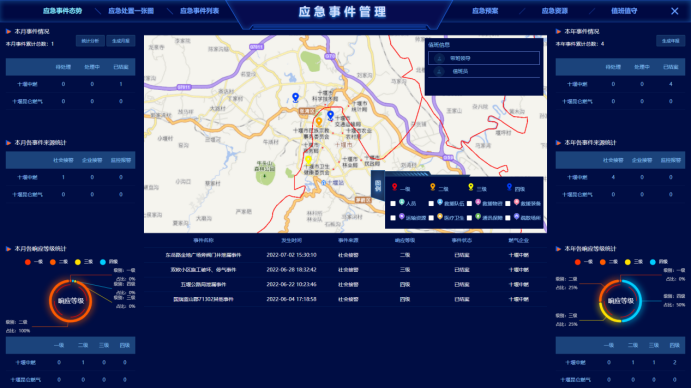Expand the 值班员 duty row

pyautogui.click(x=484, y=71)
